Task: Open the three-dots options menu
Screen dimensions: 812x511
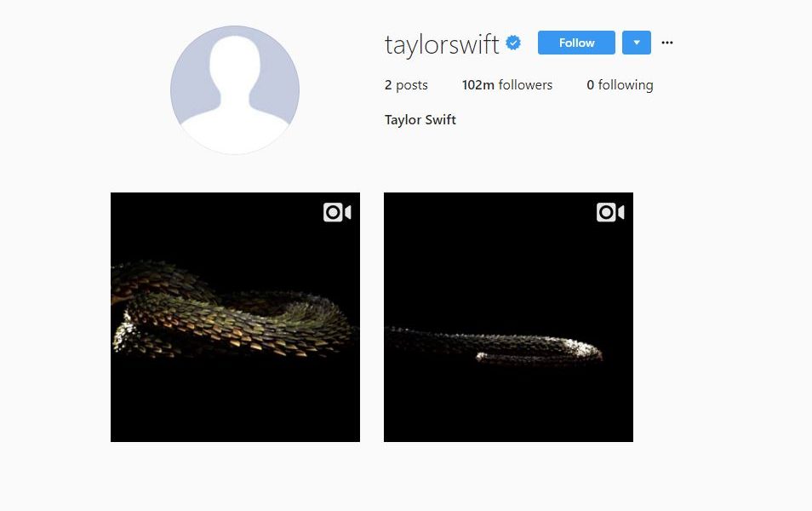Action: tap(667, 43)
